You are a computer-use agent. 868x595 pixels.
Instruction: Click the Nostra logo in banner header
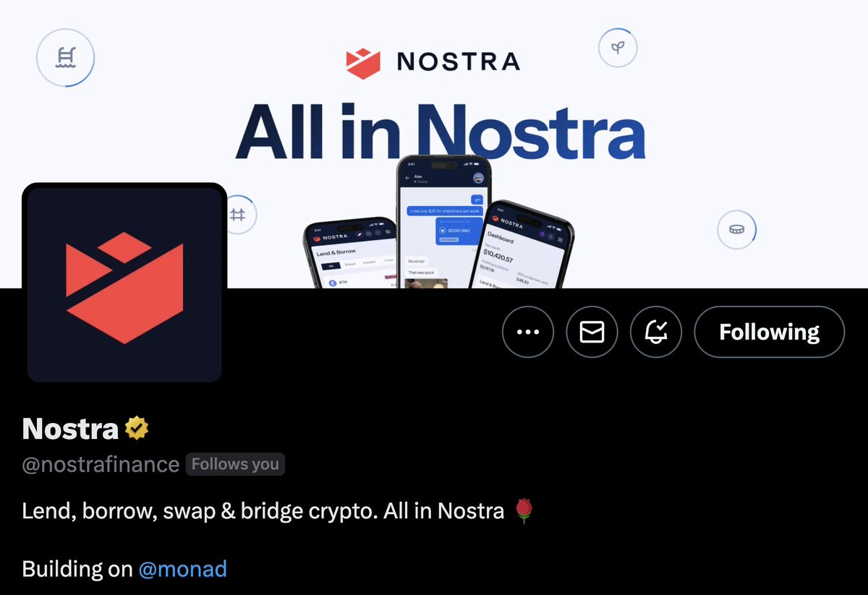pyautogui.click(x=433, y=62)
